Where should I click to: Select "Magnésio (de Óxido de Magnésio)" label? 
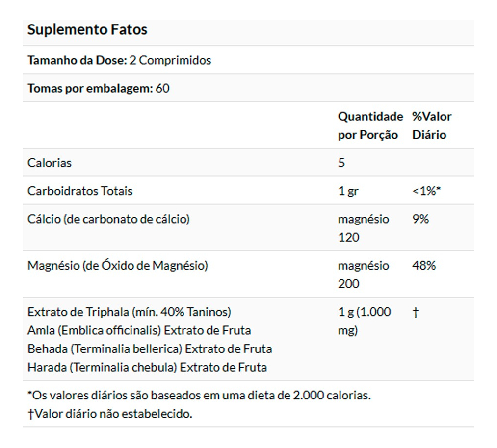pos(118,266)
